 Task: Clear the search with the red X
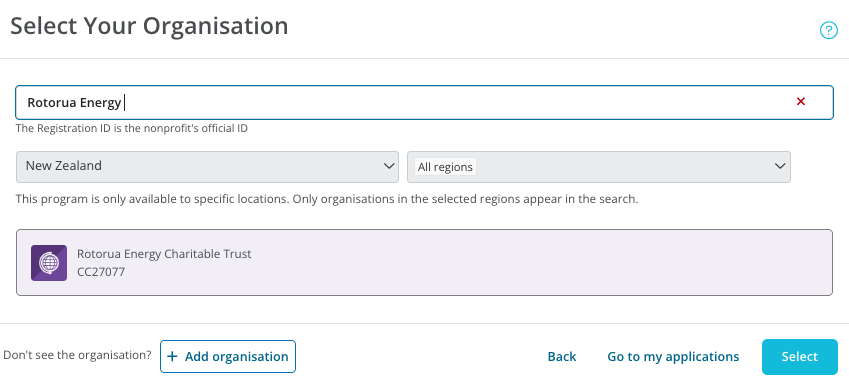801,101
